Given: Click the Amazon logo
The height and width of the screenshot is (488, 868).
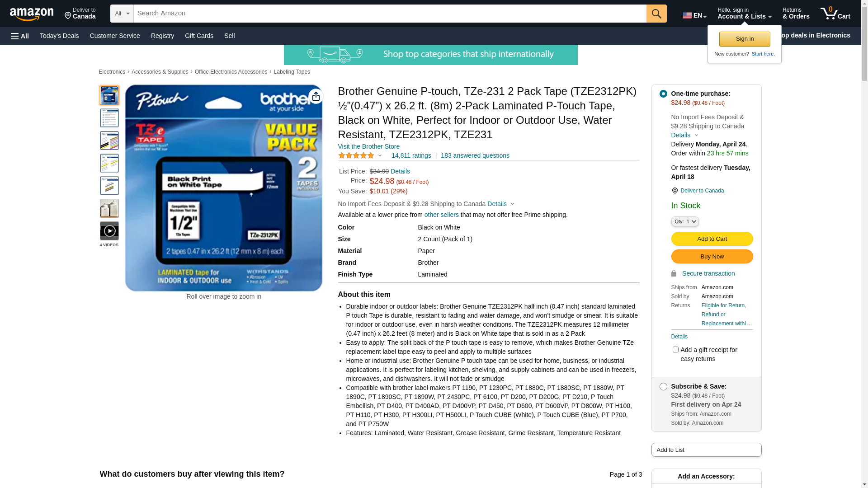Looking at the screenshot, I should [x=32, y=14].
